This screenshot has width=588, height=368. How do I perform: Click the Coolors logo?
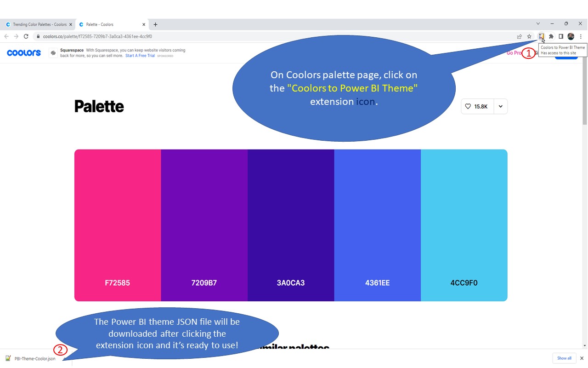24,53
